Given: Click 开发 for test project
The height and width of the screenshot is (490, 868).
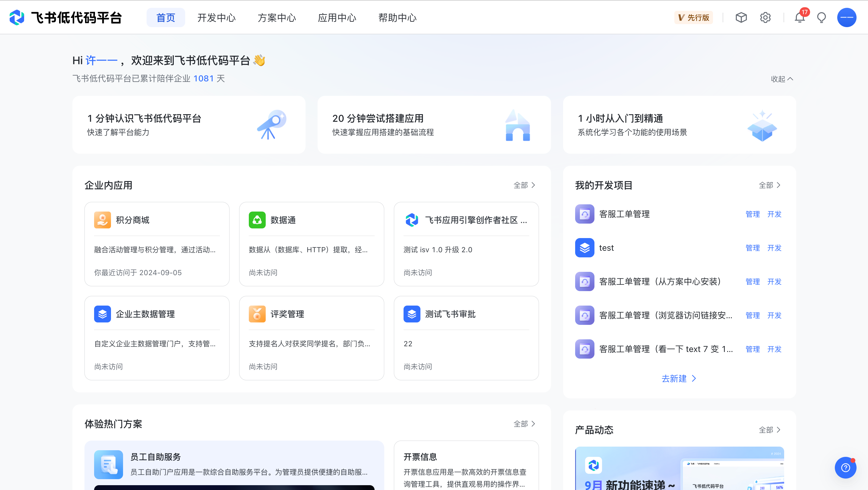Looking at the screenshot, I should (x=774, y=247).
